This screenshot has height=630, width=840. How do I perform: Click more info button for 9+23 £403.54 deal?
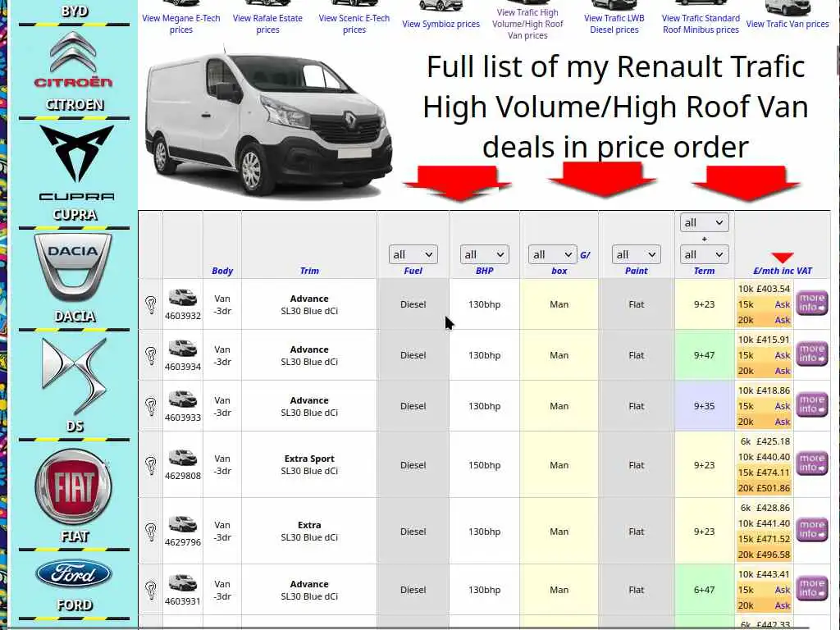point(811,303)
